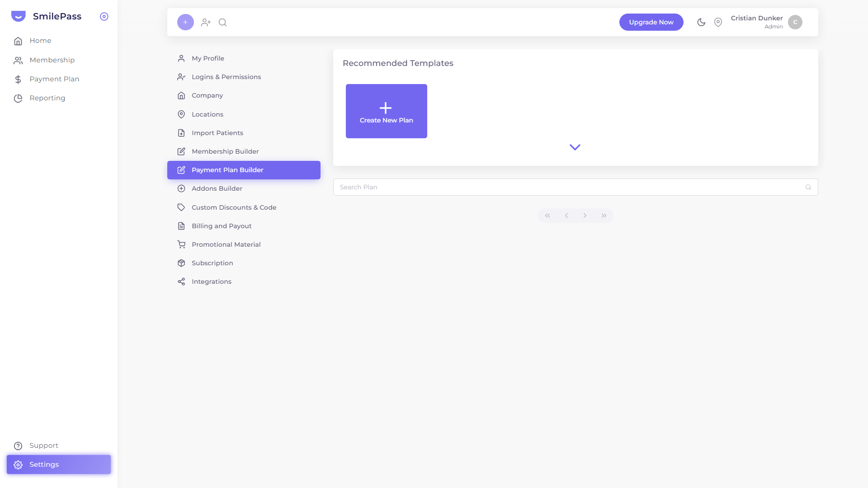Screen dimensions: 868x488
Task: Click the Upgrade Now button
Action: click(x=651, y=22)
